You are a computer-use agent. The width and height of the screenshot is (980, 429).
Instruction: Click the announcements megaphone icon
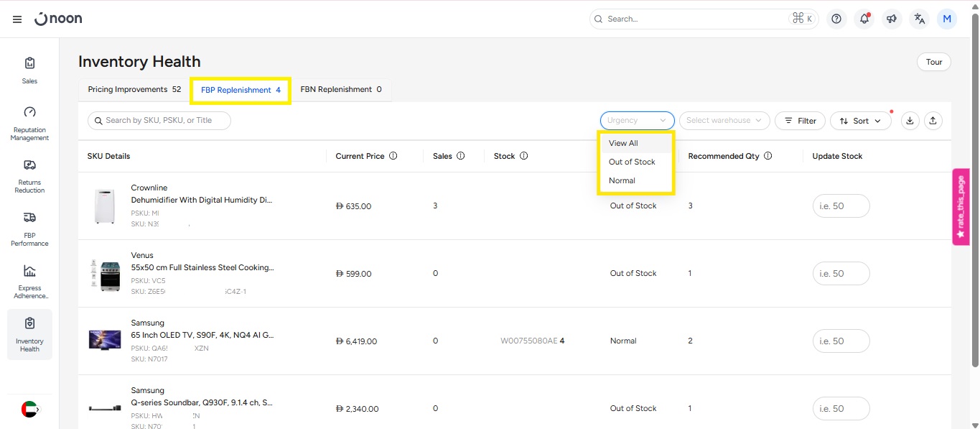pos(892,19)
